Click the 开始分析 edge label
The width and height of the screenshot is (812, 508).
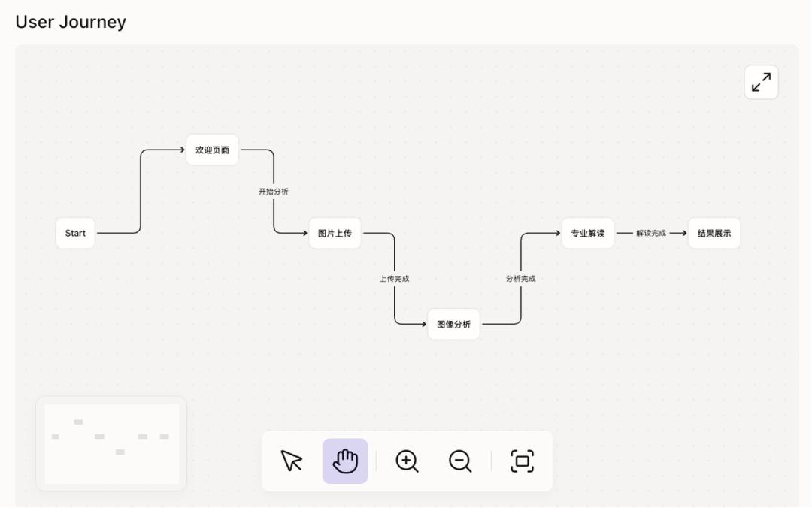(271, 192)
